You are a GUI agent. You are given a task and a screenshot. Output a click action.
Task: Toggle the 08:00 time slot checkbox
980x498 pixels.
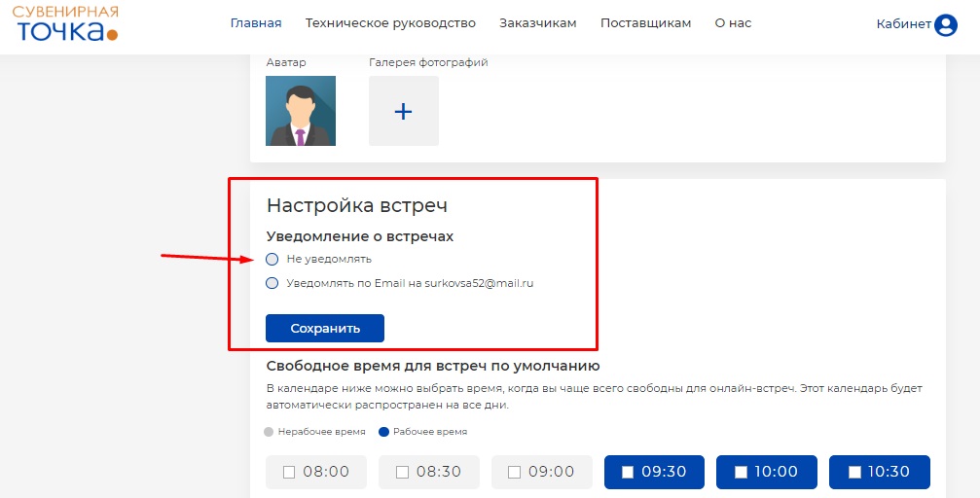tap(289, 473)
